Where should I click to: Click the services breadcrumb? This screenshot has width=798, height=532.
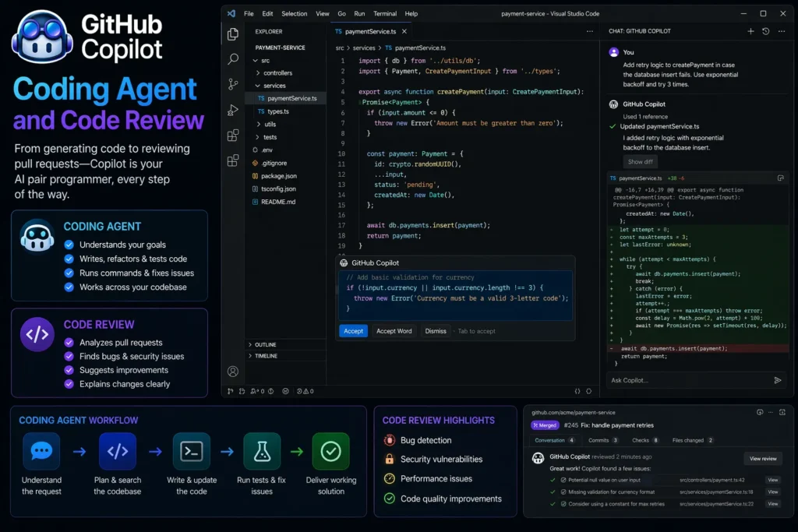pyautogui.click(x=364, y=48)
